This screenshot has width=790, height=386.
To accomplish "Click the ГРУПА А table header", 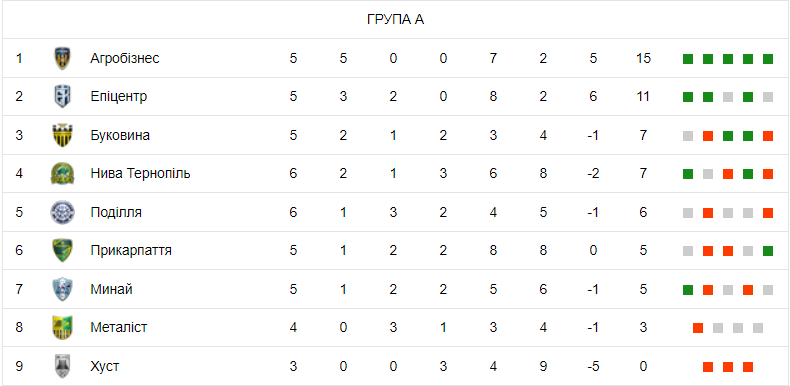I will [396, 20].
